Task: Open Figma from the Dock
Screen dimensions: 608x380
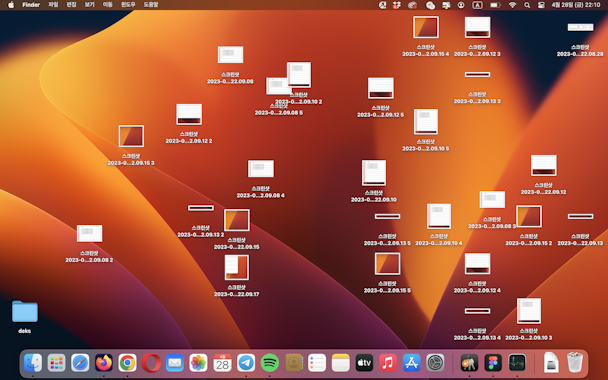Action: click(x=493, y=363)
